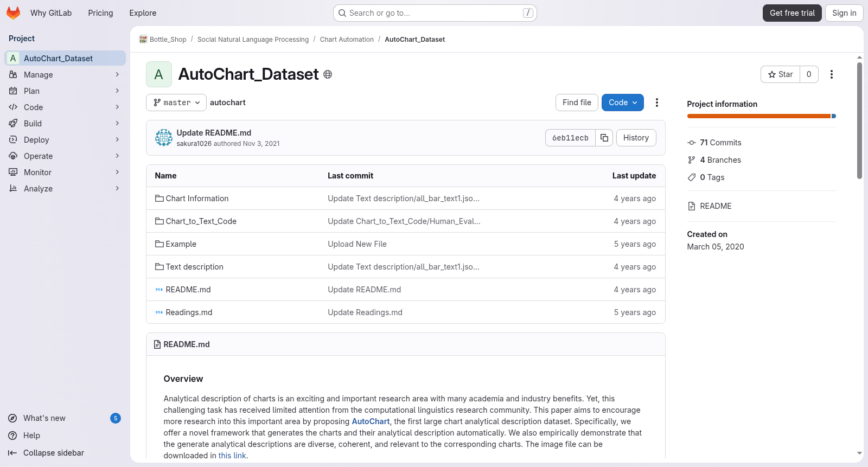Expand the Build section chevron
The image size is (868, 467).
click(117, 124)
